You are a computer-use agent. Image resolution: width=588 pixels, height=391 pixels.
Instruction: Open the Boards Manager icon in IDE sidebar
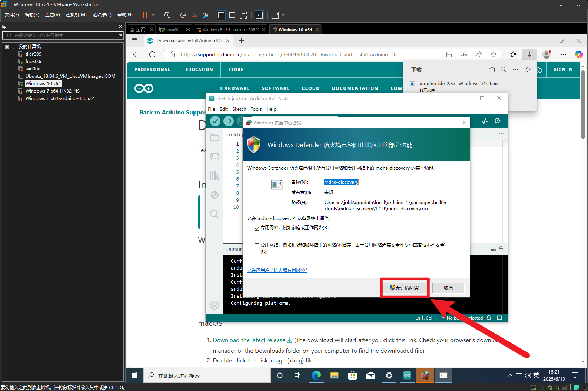tap(215, 157)
